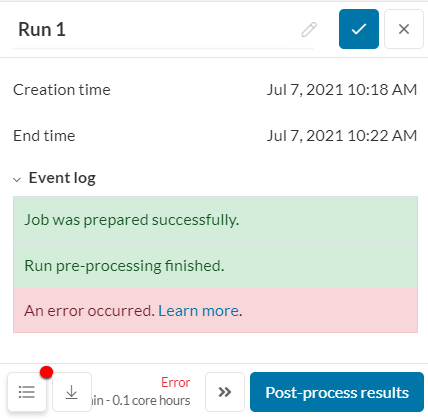
Task: Click the End time value
Action: point(342,136)
